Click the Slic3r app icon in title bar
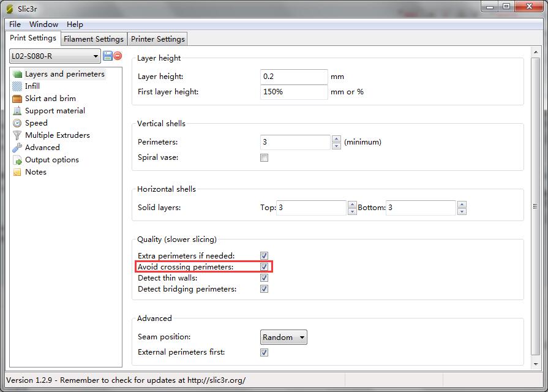548x392 pixels. click(x=10, y=9)
